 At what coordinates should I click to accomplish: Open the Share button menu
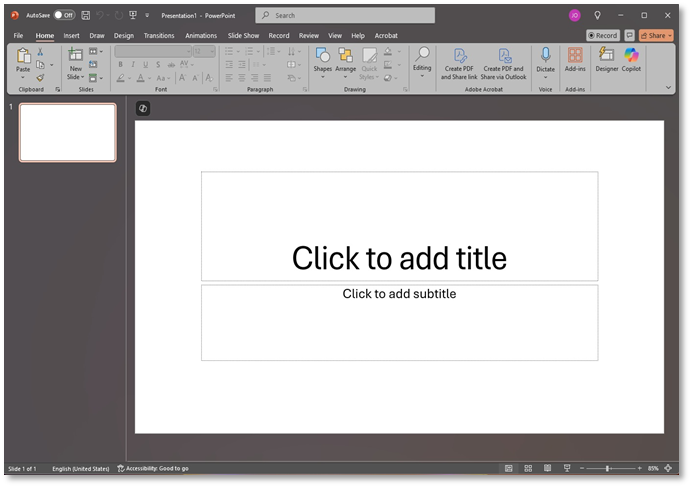(x=656, y=35)
